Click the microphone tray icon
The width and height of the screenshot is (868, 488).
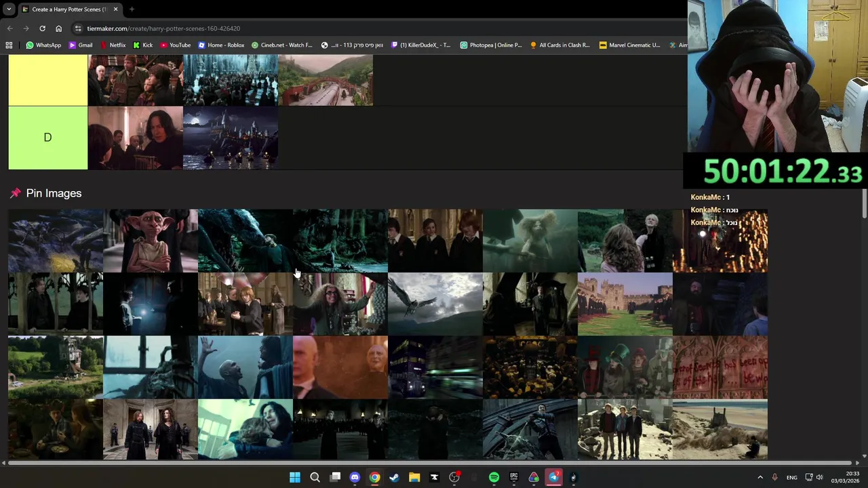click(774, 477)
